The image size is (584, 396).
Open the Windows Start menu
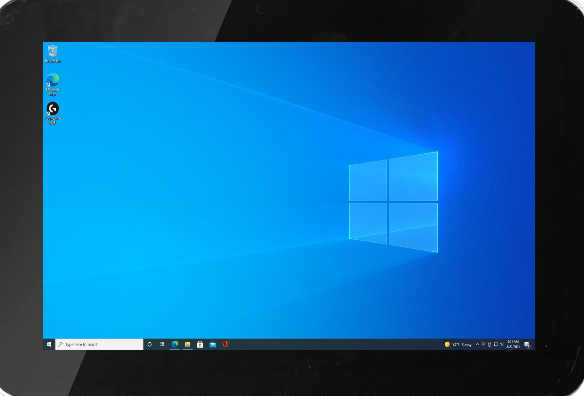pos(49,345)
